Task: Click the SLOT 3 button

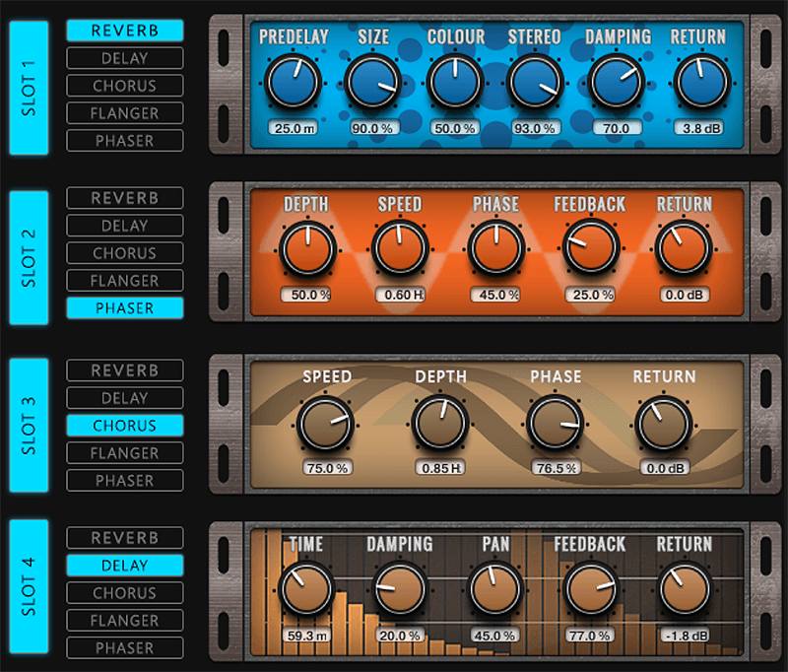Action: [30, 426]
